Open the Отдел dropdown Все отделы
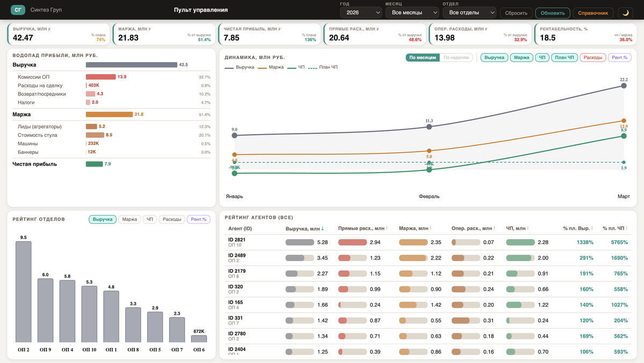 469,12
